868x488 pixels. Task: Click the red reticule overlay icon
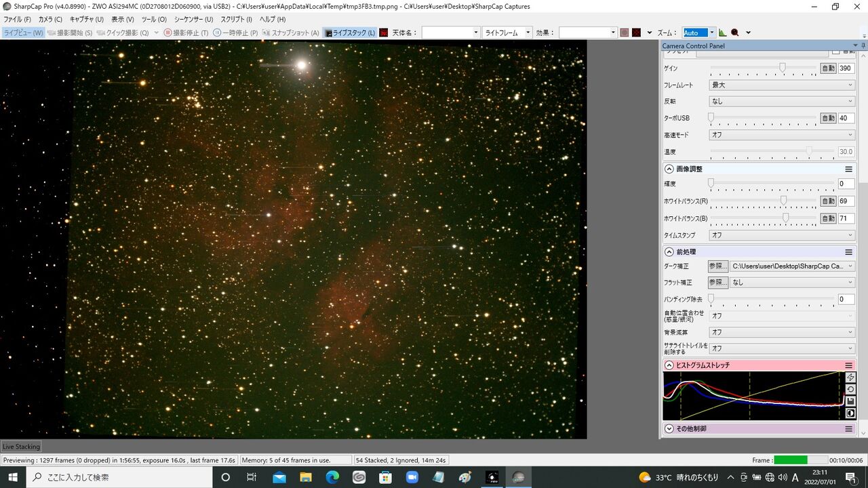tap(636, 33)
